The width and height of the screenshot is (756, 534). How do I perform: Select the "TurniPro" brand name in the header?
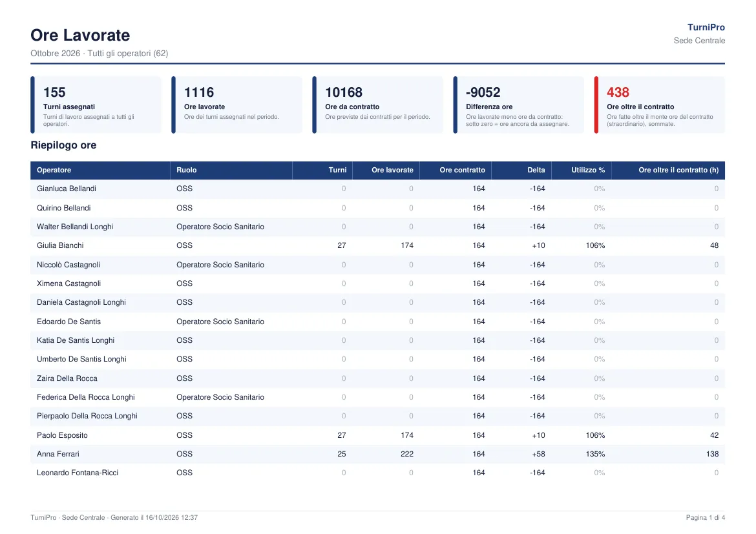point(706,28)
